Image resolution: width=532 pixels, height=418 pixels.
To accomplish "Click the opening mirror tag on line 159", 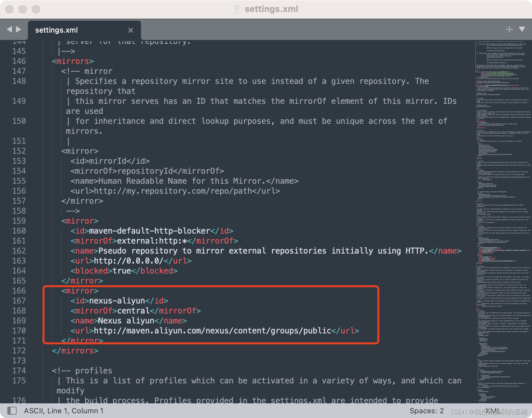I will click(x=80, y=221).
